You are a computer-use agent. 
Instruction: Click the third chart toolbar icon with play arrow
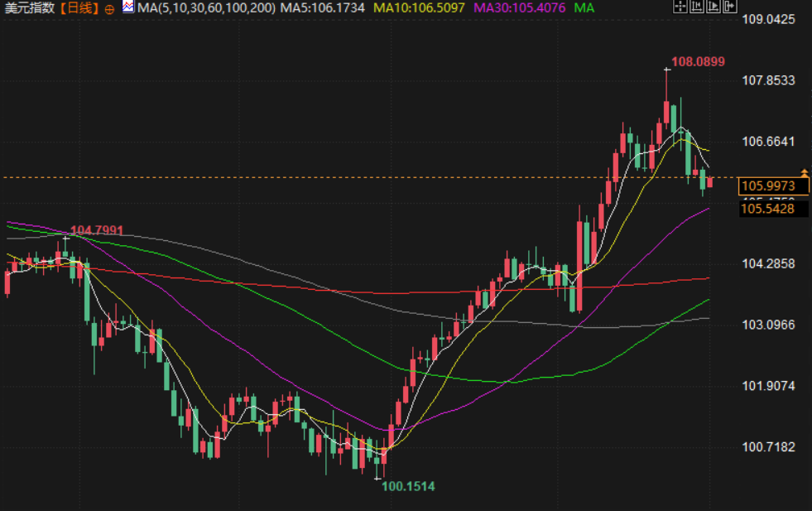tap(712, 7)
